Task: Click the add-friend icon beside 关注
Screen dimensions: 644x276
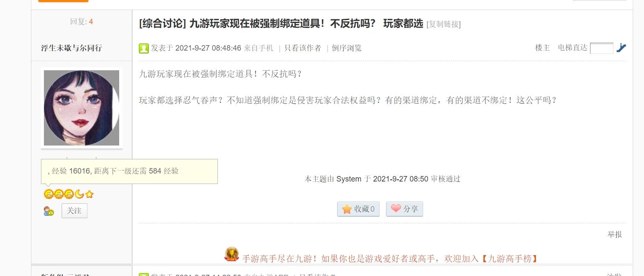Action: tap(49, 211)
